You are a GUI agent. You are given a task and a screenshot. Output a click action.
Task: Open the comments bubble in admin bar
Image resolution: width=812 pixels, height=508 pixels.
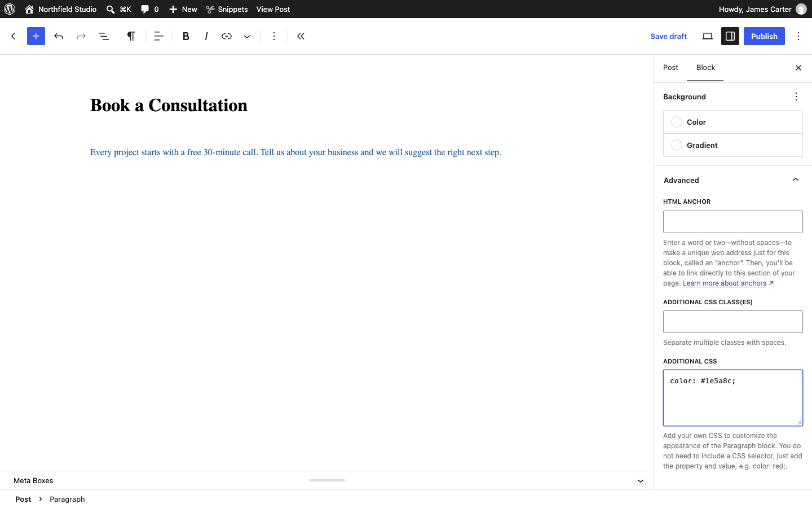(149, 9)
